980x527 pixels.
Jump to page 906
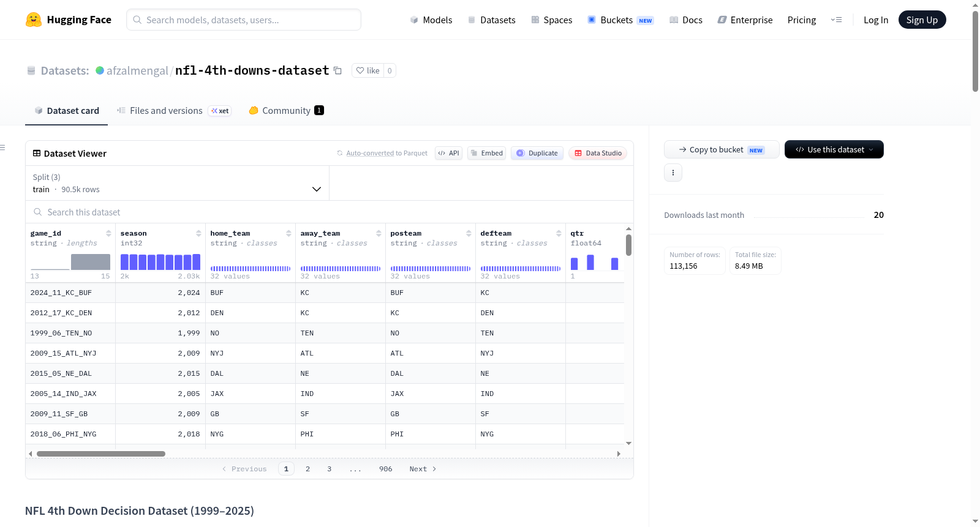(x=385, y=469)
